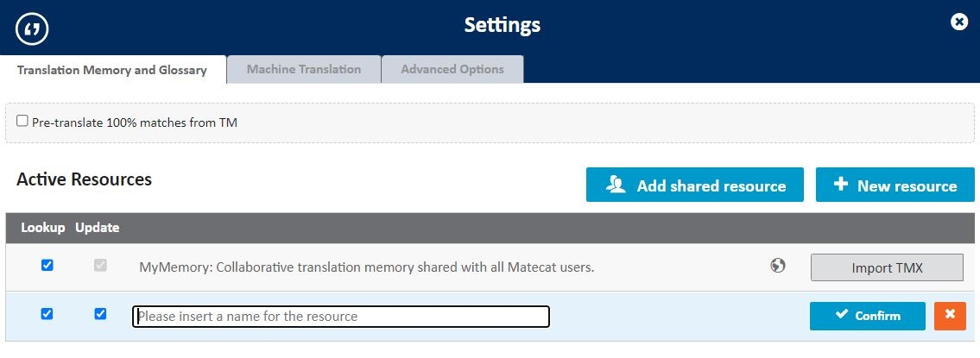Close the Settings panel

[x=958, y=22]
